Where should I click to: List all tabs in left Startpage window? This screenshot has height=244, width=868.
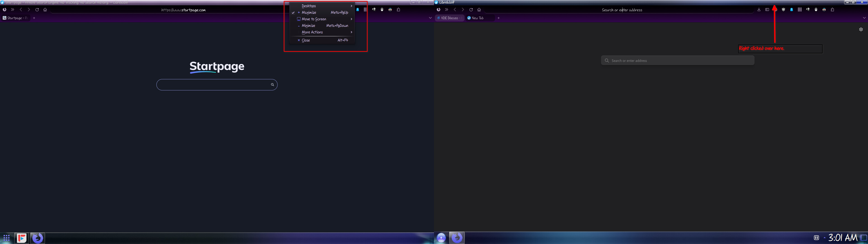[430, 18]
